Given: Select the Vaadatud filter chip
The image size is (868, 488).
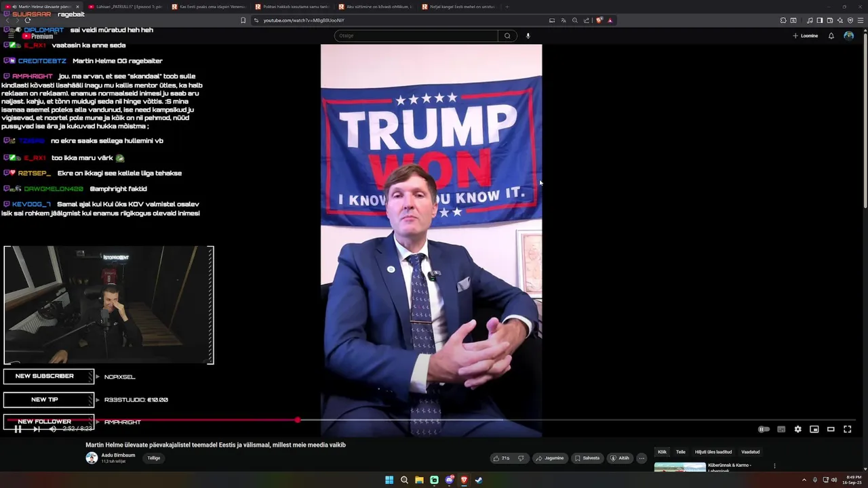Looking at the screenshot, I should [x=750, y=452].
